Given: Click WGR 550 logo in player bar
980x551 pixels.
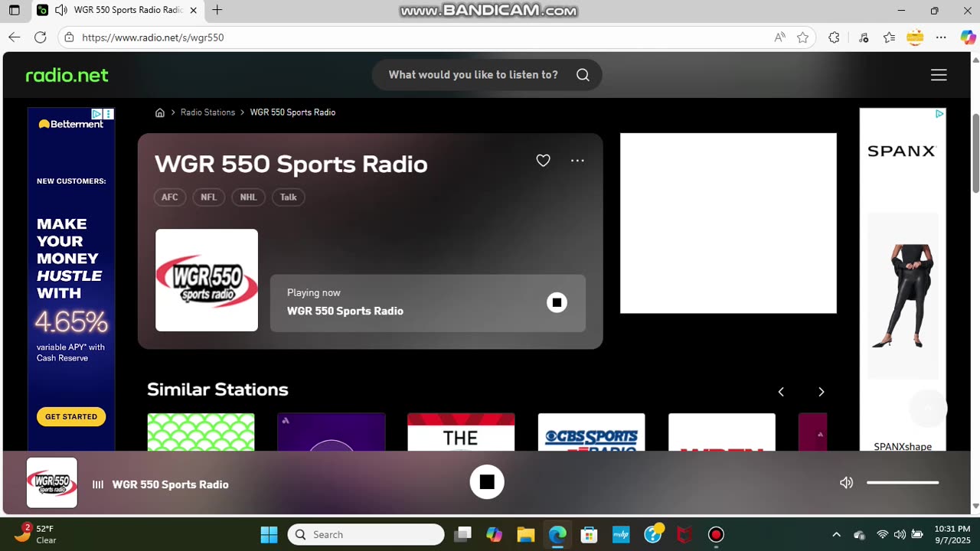Looking at the screenshot, I should click(x=52, y=483).
